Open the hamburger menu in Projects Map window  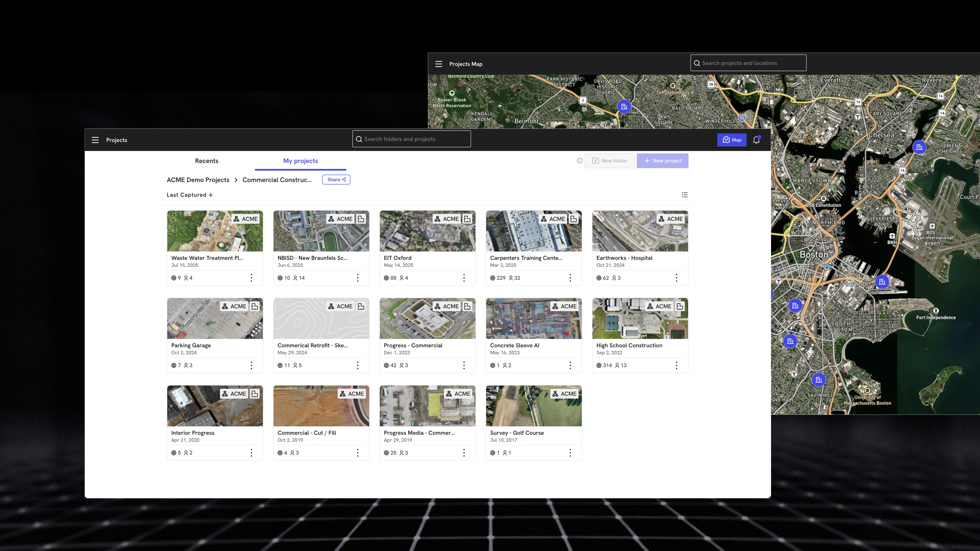pyautogui.click(x=439, y=64)
